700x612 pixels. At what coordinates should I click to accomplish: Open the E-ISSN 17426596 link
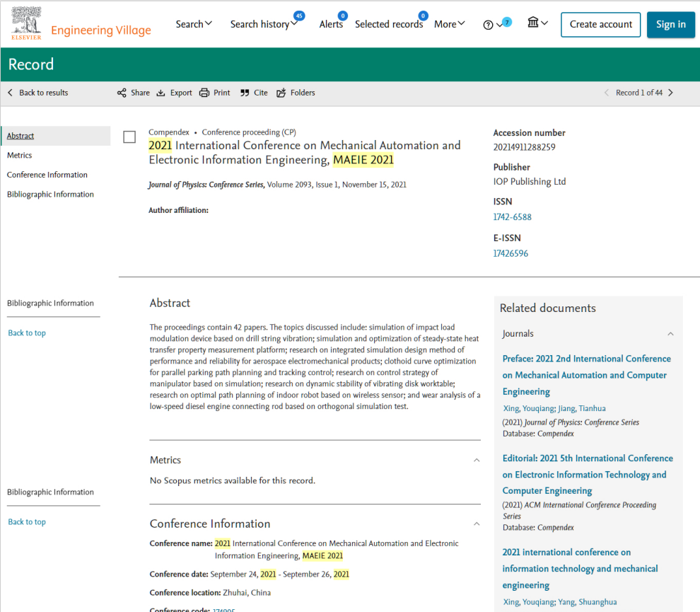(511, 254)
